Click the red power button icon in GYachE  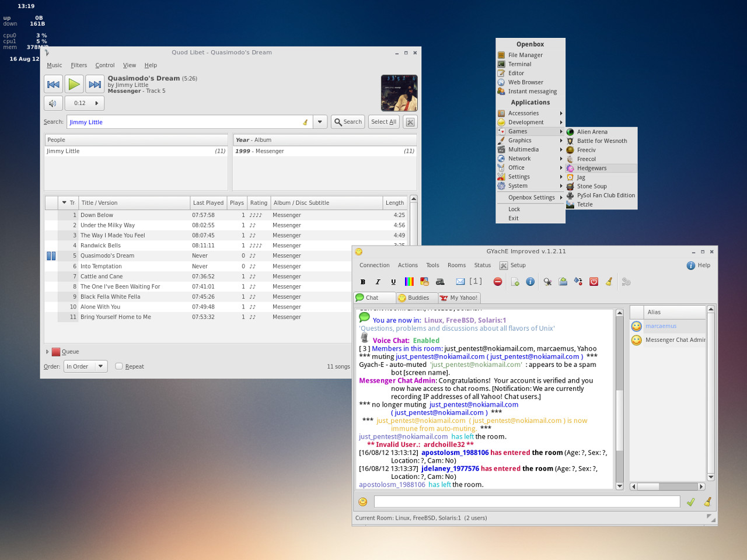[594, 282]
